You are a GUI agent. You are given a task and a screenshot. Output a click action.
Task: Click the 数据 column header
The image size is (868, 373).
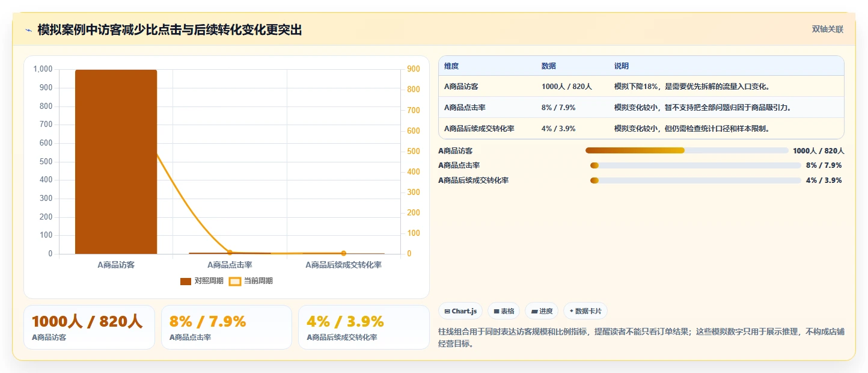(549, 66)
